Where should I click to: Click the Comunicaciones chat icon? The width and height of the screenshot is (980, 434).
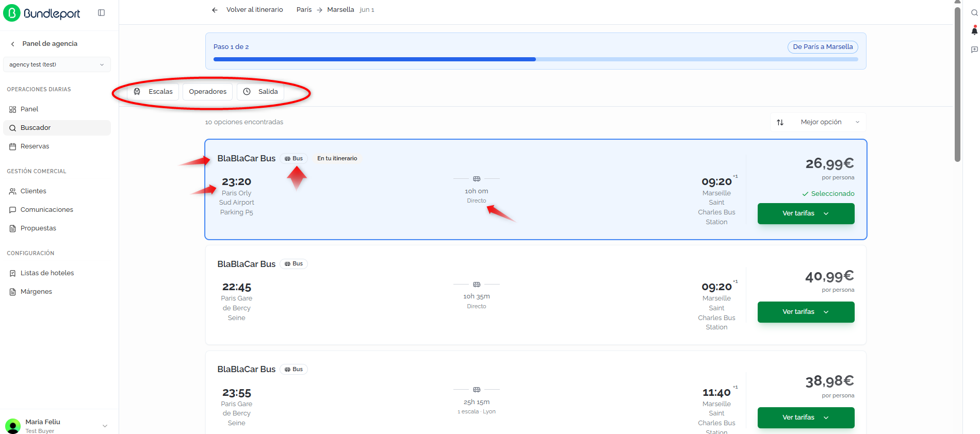(13, 210)
